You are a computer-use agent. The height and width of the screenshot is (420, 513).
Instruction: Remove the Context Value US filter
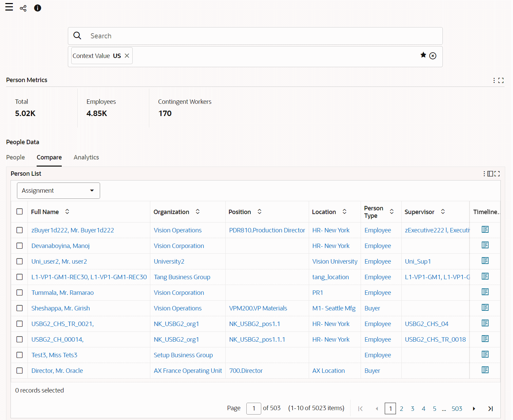127,56
